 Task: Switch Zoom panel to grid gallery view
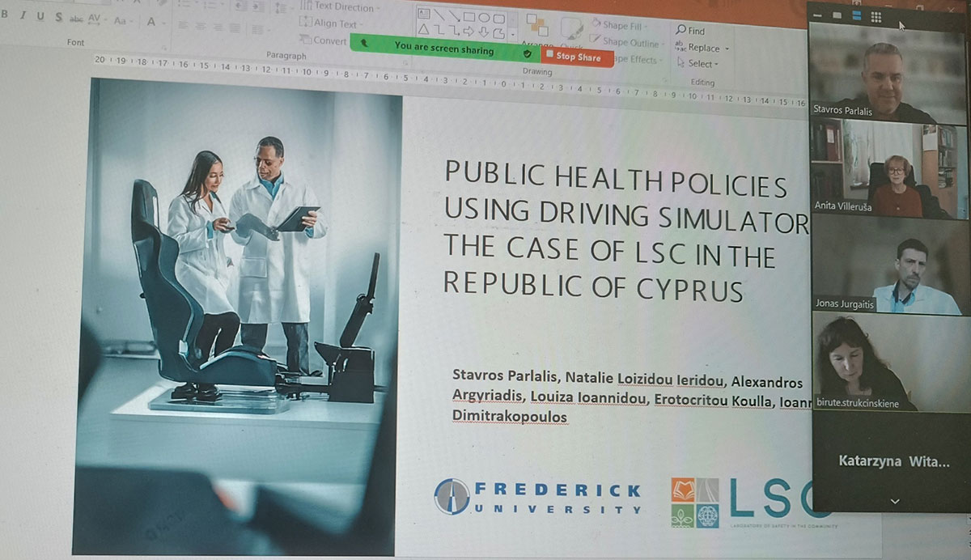point(876,17)
